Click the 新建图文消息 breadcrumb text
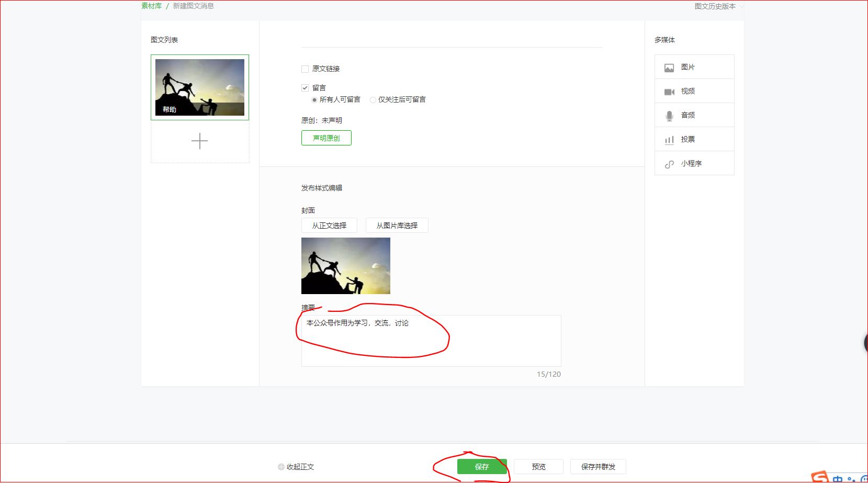The height and width of the screenshot is (483, 868). point(194,6)
